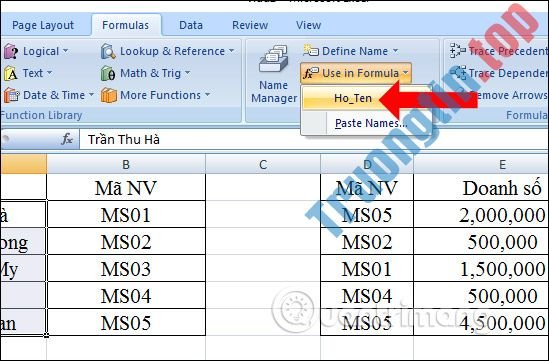Expand the Math & Trig dropdown arrow
The image size is (549, 361).
tap(188, 73)
